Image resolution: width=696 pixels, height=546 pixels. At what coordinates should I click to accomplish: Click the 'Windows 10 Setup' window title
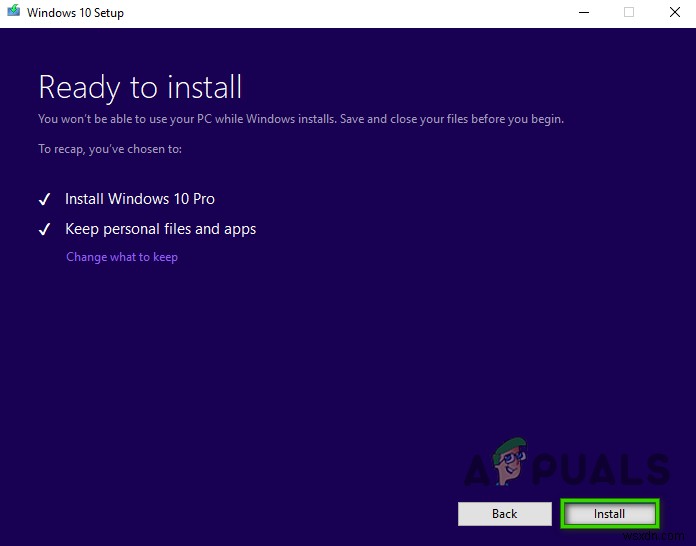(x=75, y=12)
